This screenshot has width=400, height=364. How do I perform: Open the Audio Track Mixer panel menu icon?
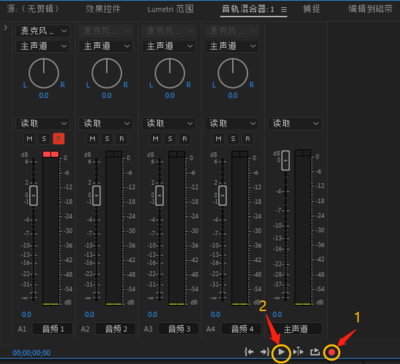284,10
